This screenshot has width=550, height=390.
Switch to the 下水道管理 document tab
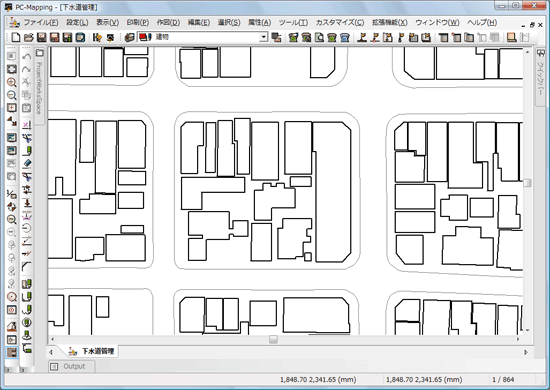(x=92, y=351)
